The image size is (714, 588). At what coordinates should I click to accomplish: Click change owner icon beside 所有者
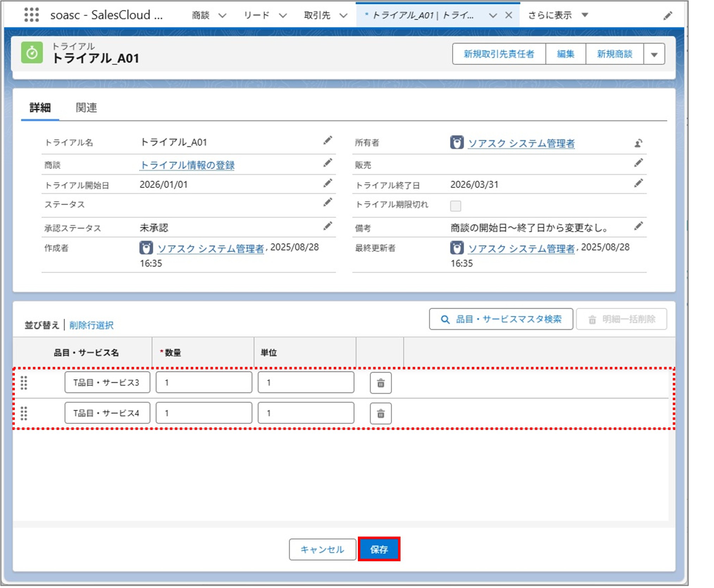638,143
